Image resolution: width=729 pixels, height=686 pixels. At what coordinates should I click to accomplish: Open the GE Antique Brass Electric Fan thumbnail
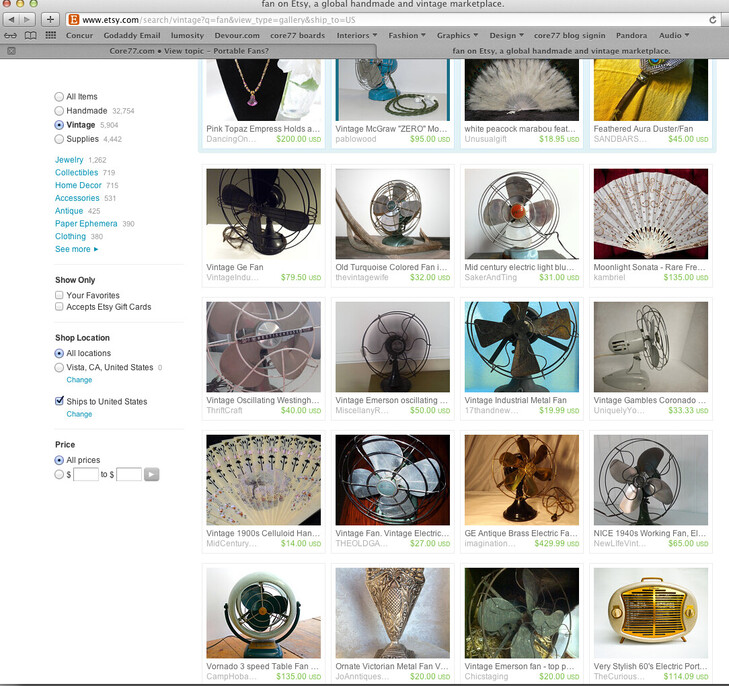click(522, 480)
